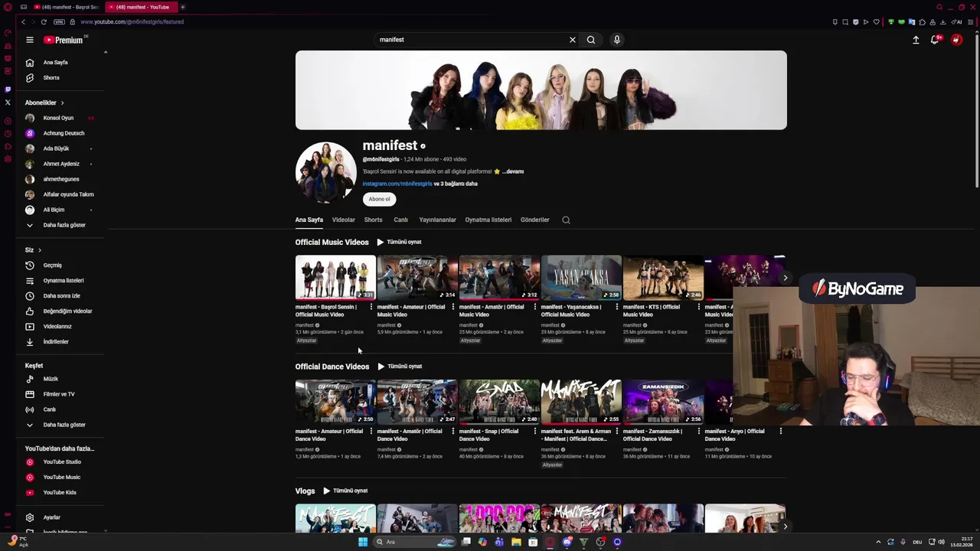
Task: Open File Explorer from taskbar
Action: coord(516,542)
